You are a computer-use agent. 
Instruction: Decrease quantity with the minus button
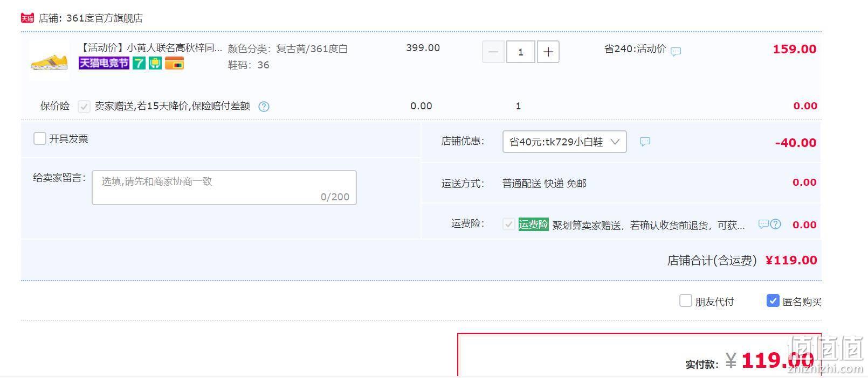[493, 52]
